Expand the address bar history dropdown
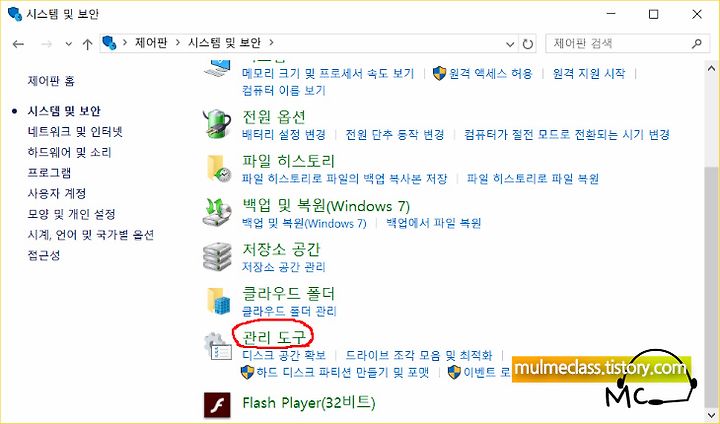This screenshot has height=424, width=720. point(510,45)
